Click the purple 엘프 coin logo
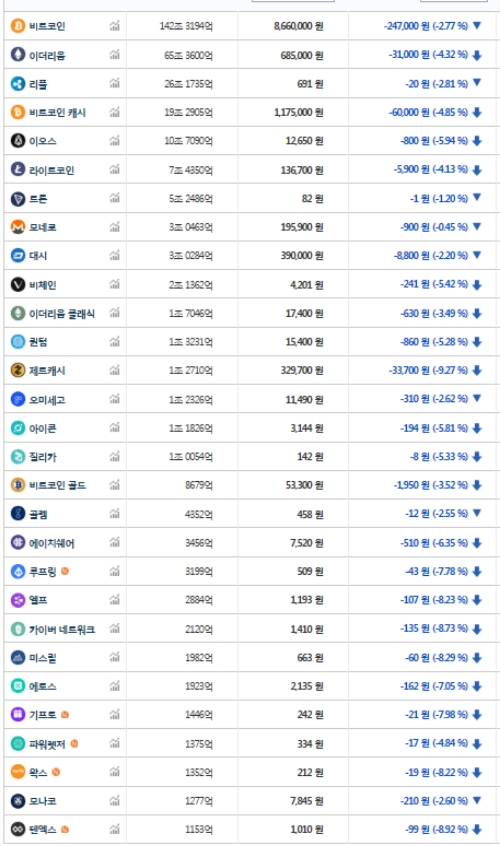Screen dimensions: 500x846 (x=18, y=600)
